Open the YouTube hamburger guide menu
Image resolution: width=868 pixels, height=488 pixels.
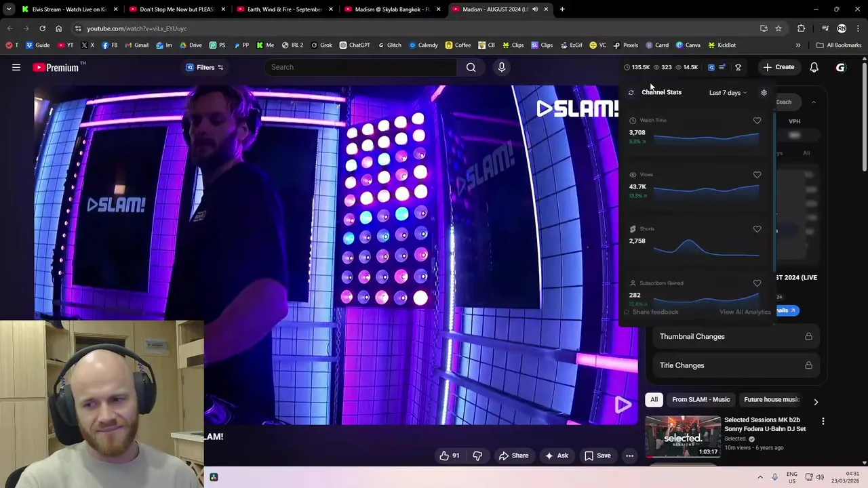(x=16, y=67)
